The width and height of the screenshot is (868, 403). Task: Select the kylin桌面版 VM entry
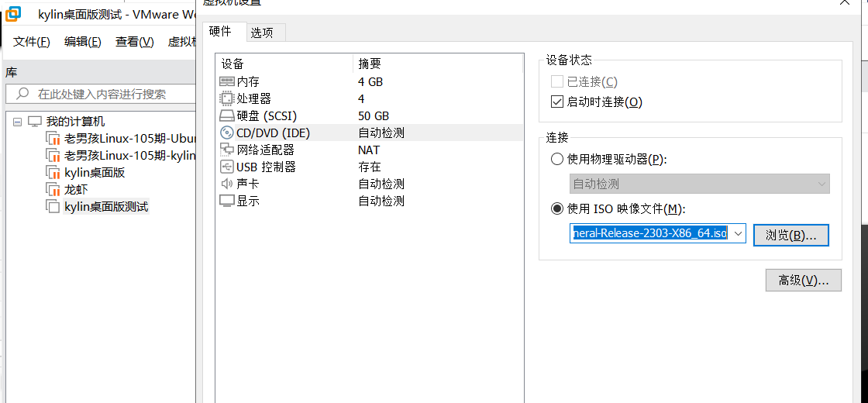coord(95,173)
